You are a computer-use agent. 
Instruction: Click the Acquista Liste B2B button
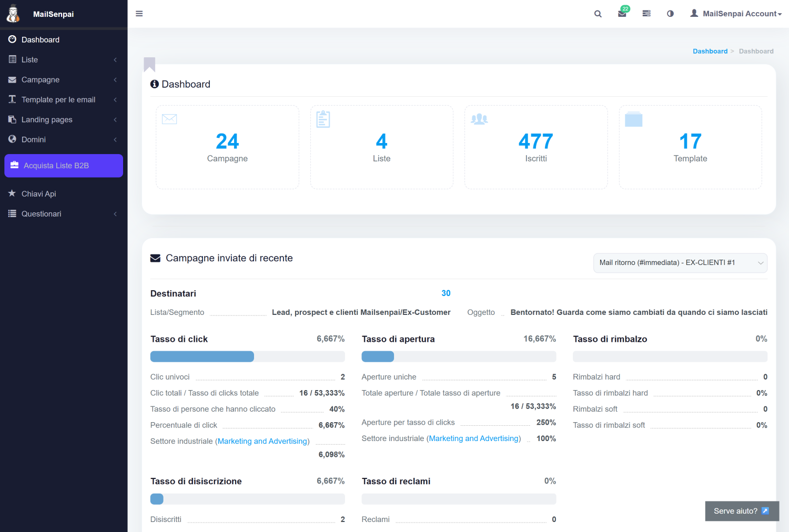click(x=64, y=166)
